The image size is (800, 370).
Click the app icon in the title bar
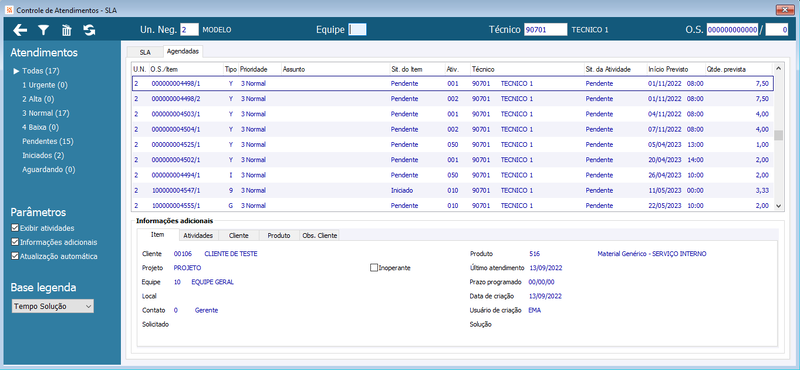[9, 10]
